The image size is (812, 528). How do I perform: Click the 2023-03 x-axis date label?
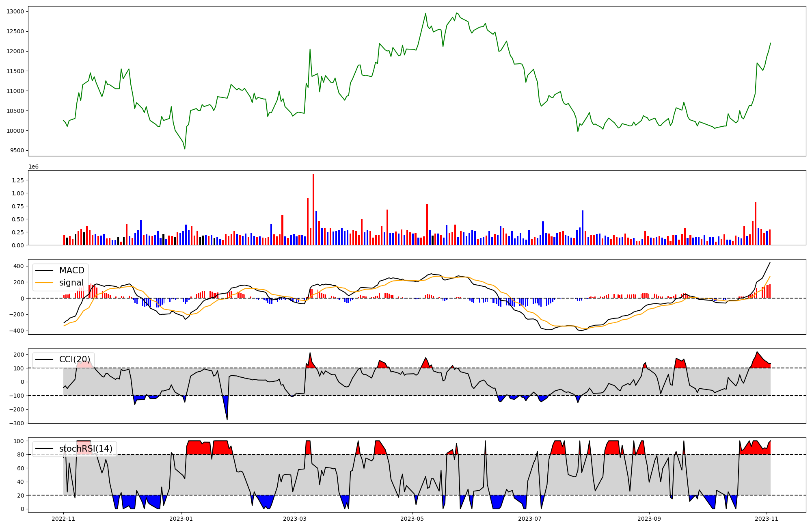tap(295, 519)
